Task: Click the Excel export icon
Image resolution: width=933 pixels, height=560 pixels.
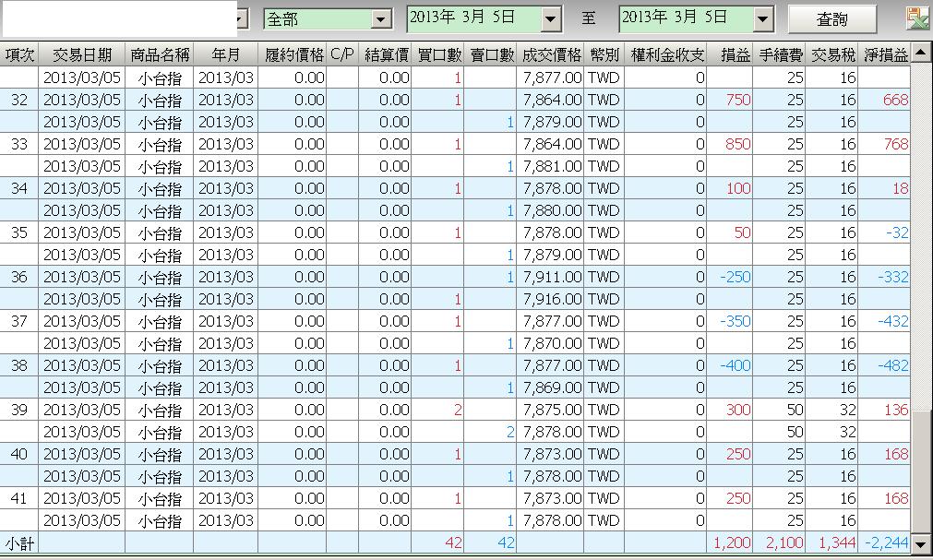Action: (917, 19)
